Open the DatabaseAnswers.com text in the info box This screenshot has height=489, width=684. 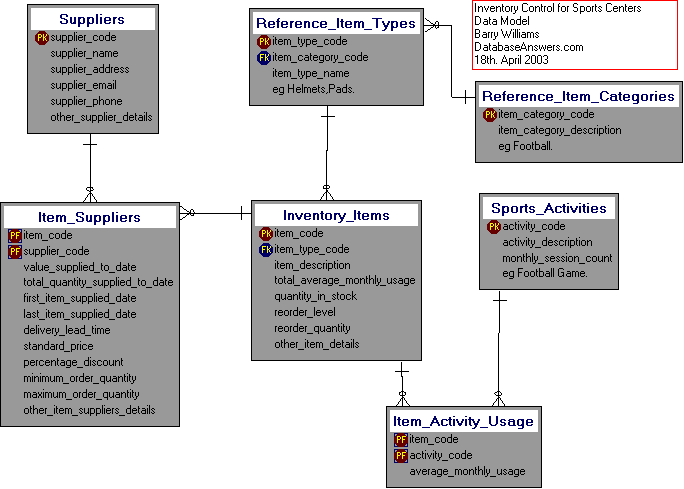tap(529, 47)
